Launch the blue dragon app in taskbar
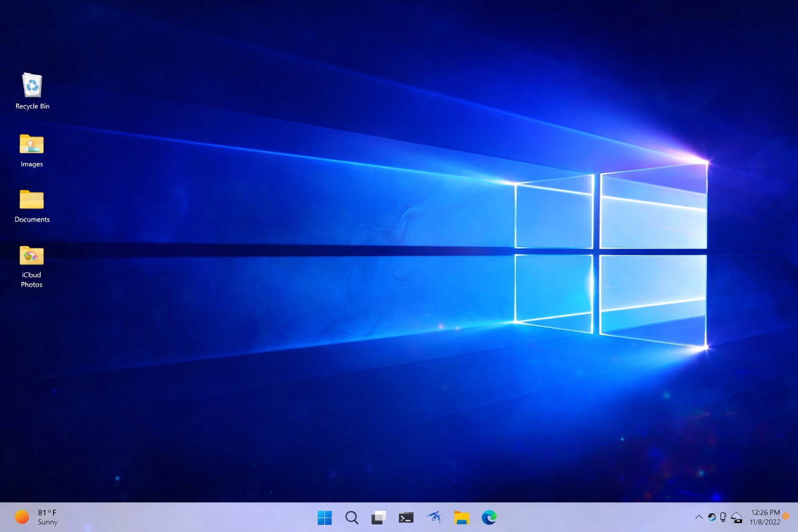 tap(434, 517)
